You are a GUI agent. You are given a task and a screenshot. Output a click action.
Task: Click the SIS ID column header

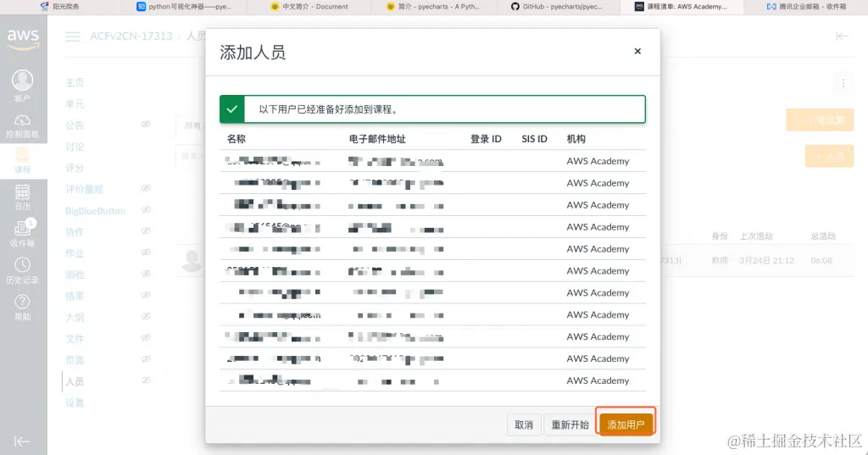(534, 139)
